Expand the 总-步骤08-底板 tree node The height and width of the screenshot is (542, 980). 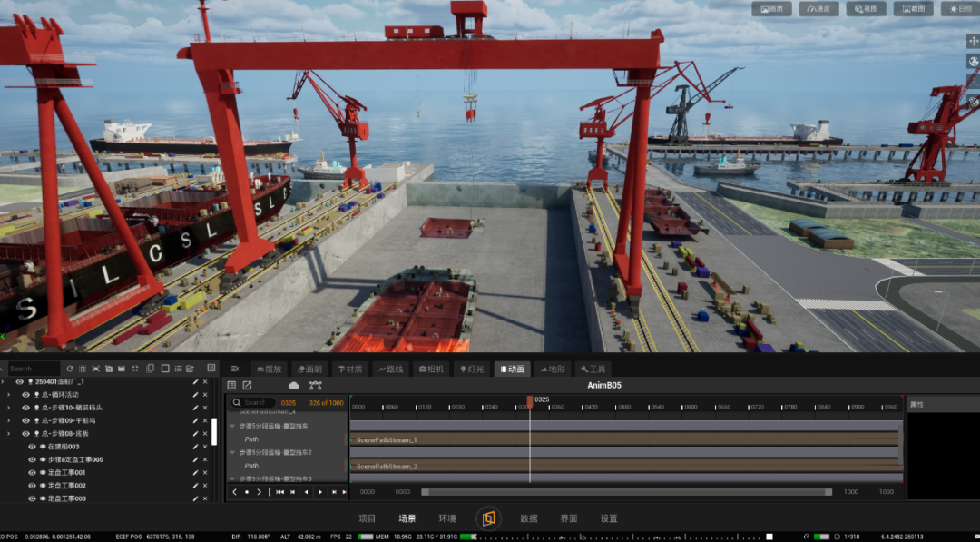coord(8,434)
